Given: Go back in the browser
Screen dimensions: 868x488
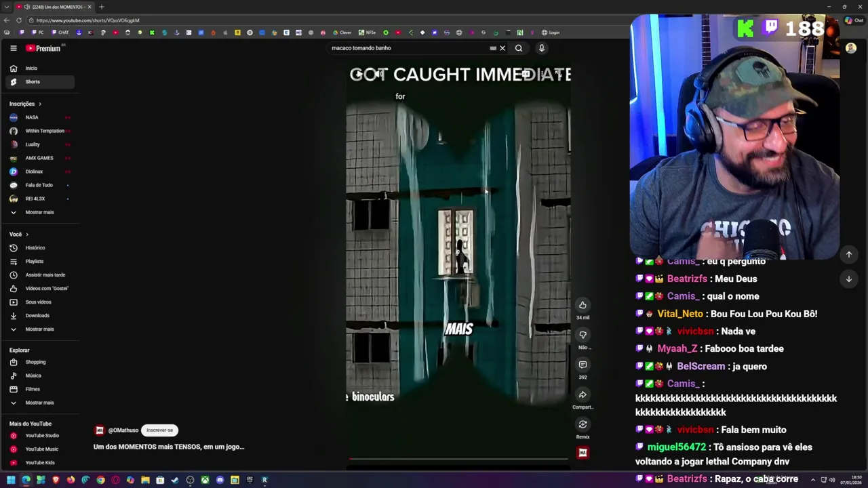Looking at the screenshot, I should [6, 20].
